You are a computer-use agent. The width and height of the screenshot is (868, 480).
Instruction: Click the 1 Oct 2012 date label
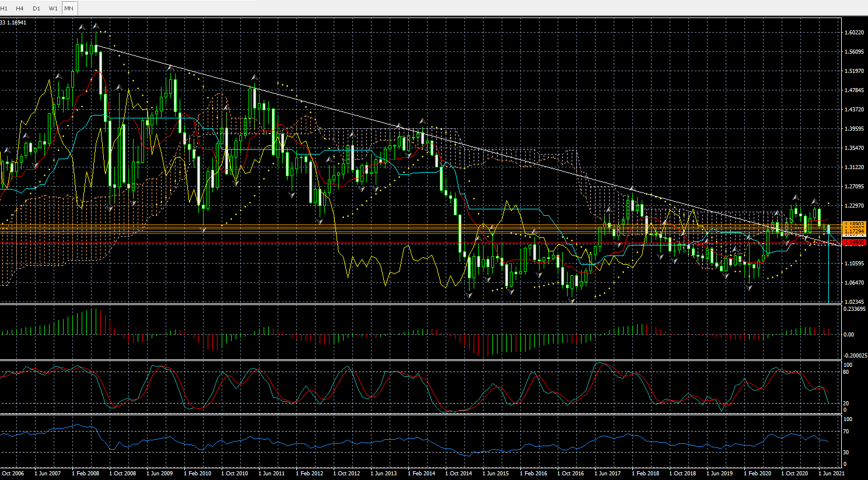click(x=346, y=474)
